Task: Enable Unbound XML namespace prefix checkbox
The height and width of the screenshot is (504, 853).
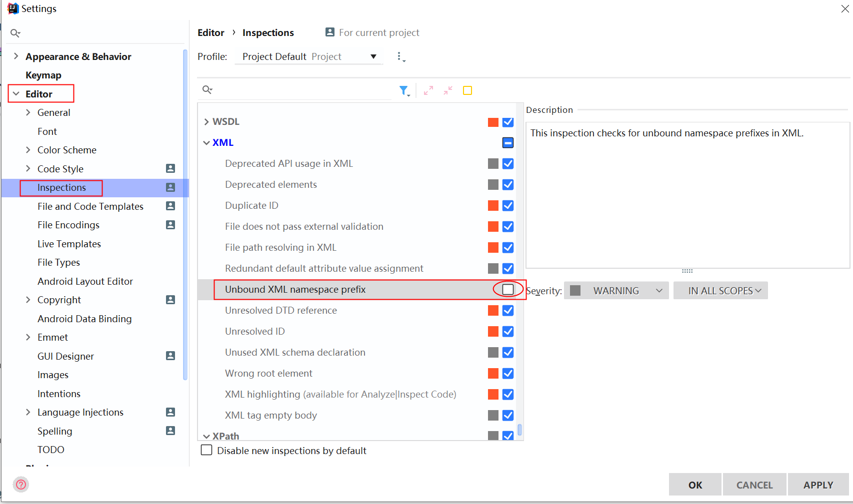Action: (x=508, y=289)
